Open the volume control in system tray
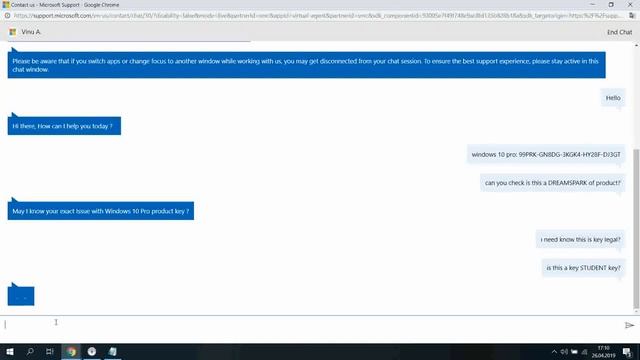Viewport: 640px width, 360px height. click(x=564, y=352)
